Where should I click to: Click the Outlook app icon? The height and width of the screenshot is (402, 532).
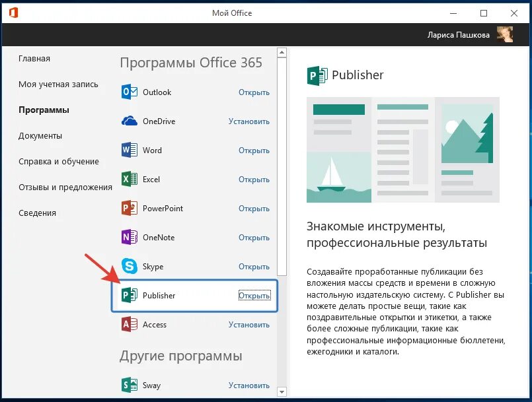[x=130, y=92]
